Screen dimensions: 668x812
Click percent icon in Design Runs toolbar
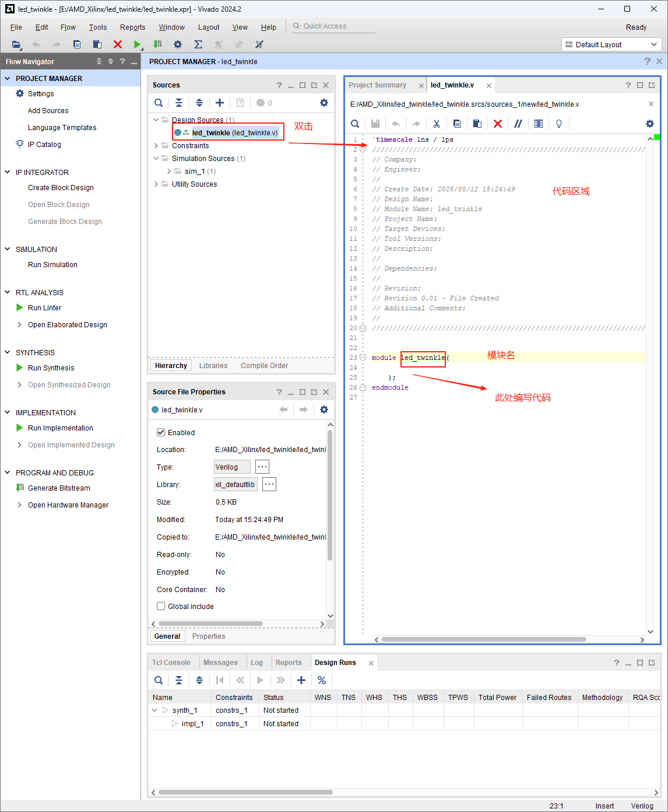coord(322,680)
